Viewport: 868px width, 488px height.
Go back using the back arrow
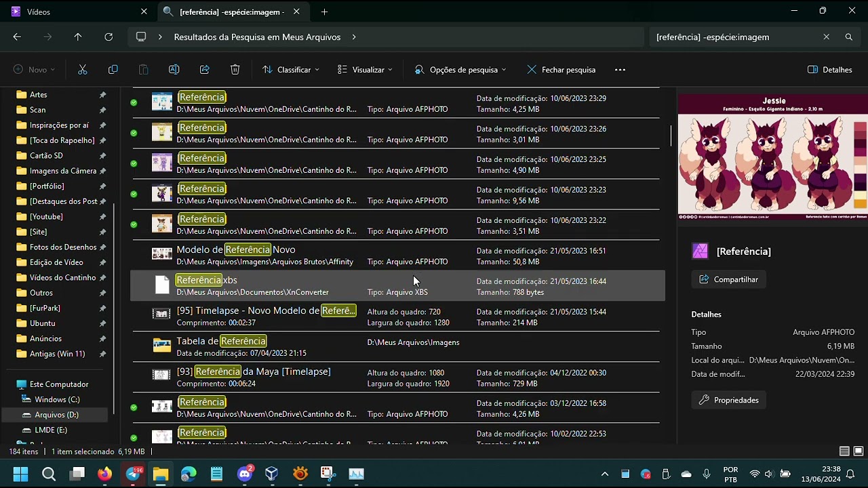17,37
